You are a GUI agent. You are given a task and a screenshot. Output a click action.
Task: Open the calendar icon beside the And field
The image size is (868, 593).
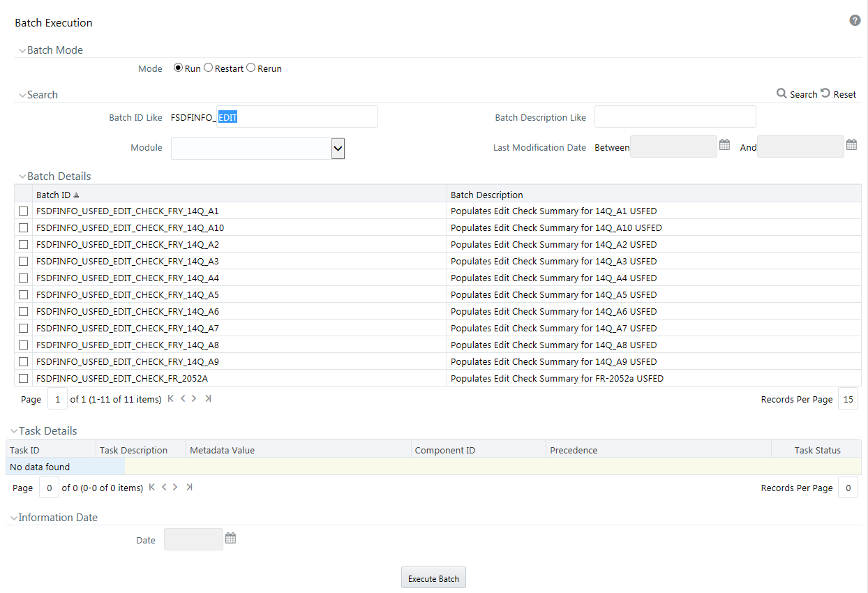pyautogui.click(x=851, y=144)
